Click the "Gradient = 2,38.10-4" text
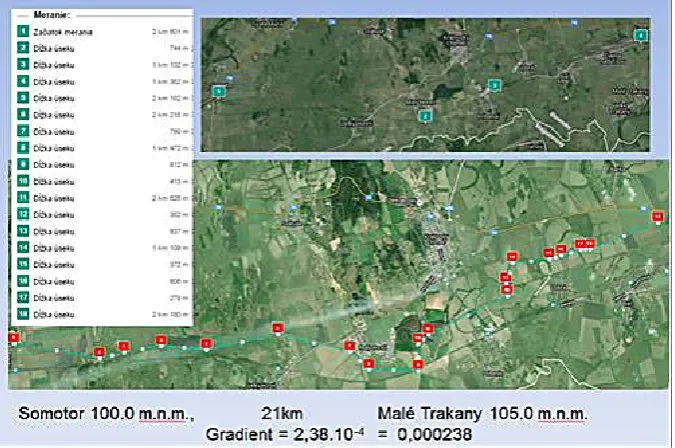This screenshot has width=675, height=448. click(286, 434)
